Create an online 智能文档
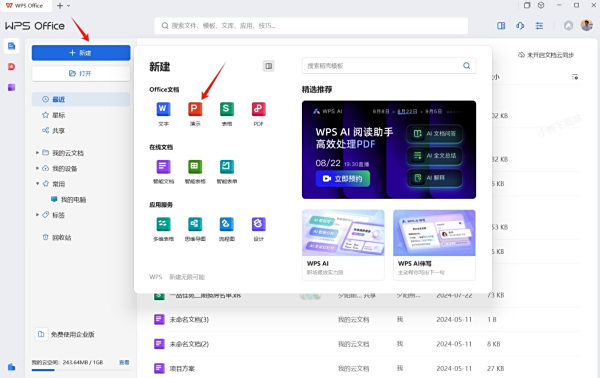600x378 pixels. pos(163,171)
